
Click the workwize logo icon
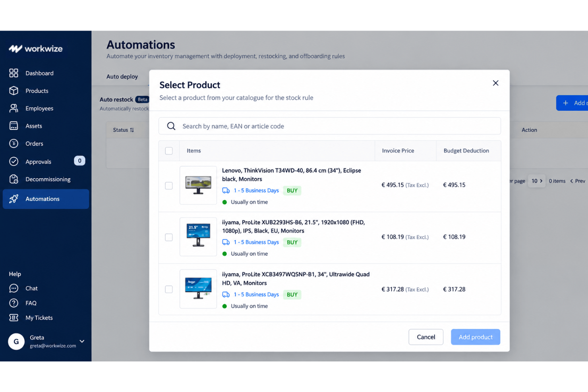pos(15,49)
